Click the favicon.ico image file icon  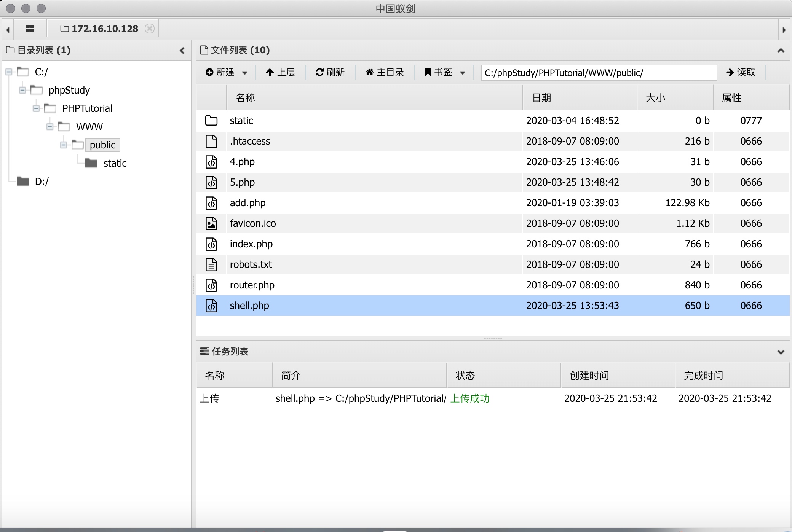211,223
